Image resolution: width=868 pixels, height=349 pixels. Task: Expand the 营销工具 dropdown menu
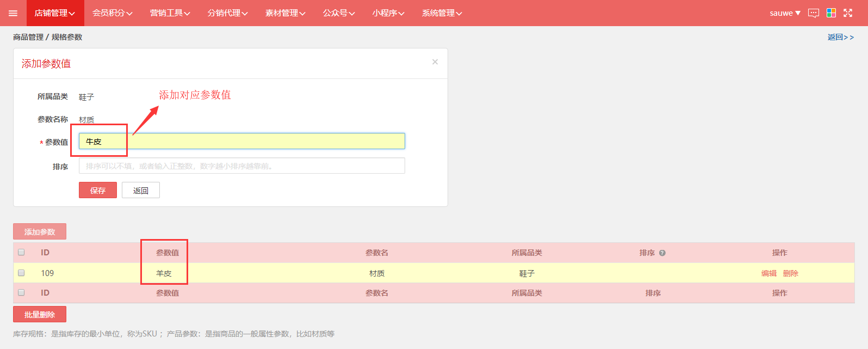(170, 13)
